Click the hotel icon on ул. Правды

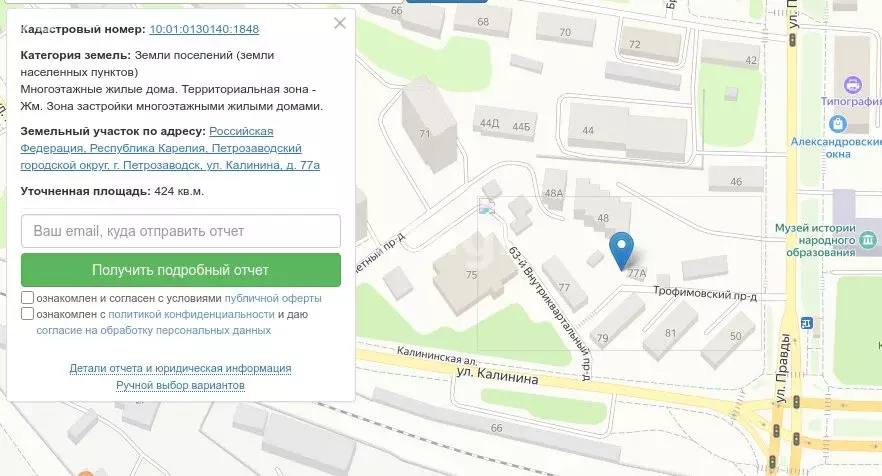pos(807,324)
